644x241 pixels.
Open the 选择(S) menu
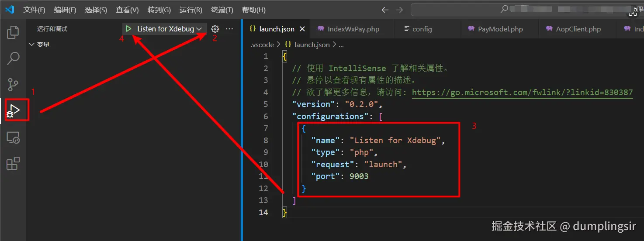point(96,10)
